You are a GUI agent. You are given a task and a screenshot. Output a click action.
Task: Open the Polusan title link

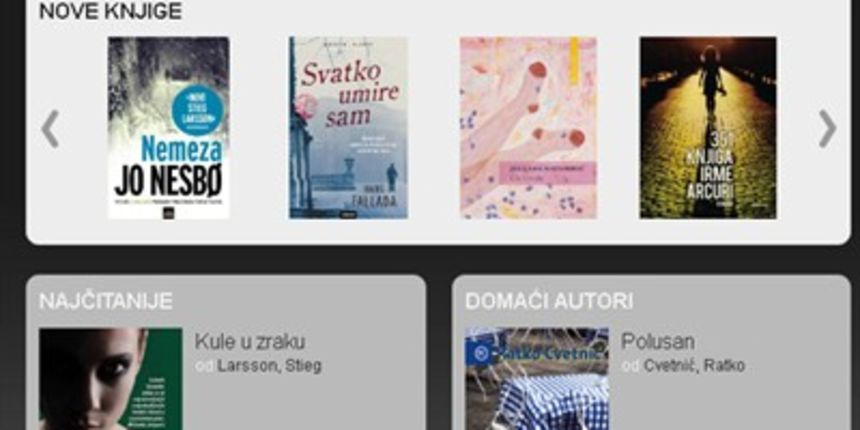[658, 342]
